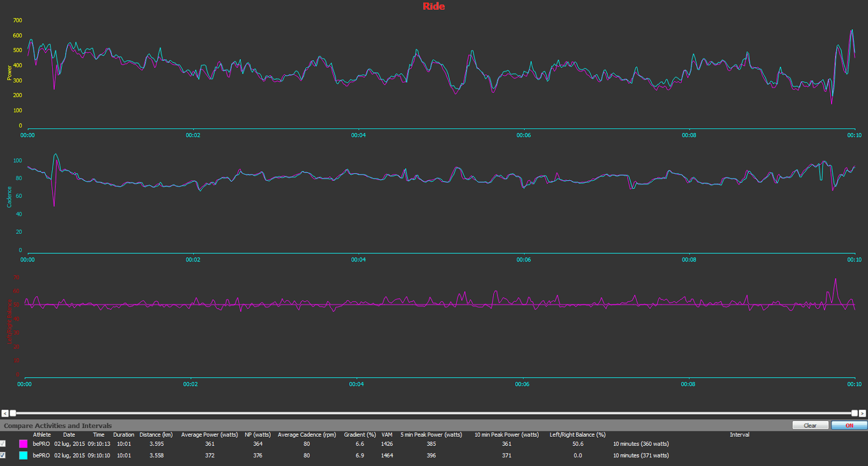Screen dimensions: 868x466
Task: Click the cyan color swatch
Action: (23, 455)
